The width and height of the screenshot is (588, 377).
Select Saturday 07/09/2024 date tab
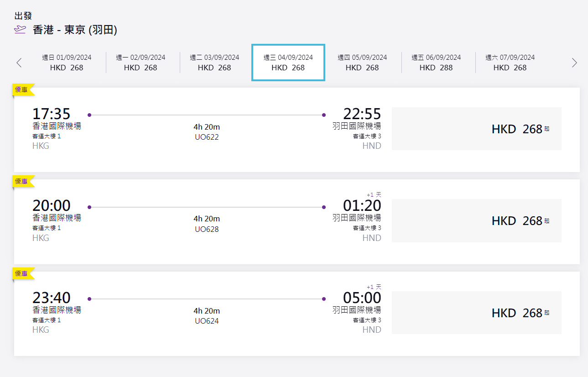point(510,63)
